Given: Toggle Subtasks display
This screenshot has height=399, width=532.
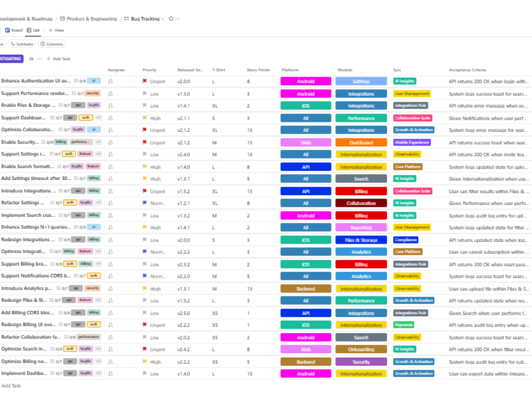Looking at the screenshot, I should point(22,44).
